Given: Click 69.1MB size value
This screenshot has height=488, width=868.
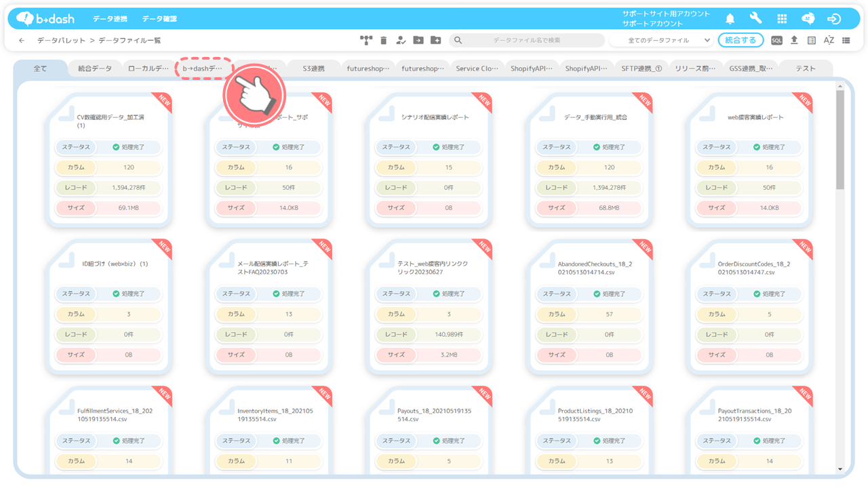Looking at the screenshot, I should pyautogui.click(x=129, y=208).
